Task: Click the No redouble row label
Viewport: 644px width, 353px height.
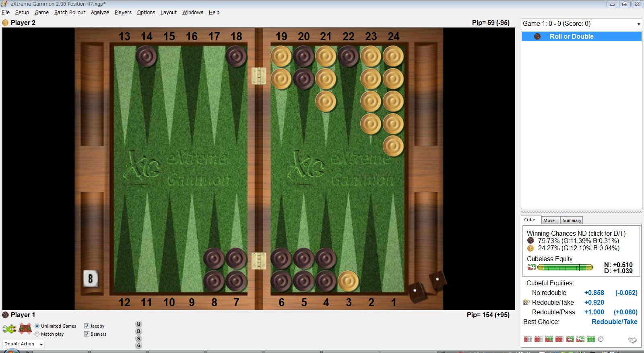Action: pos(549,293)
